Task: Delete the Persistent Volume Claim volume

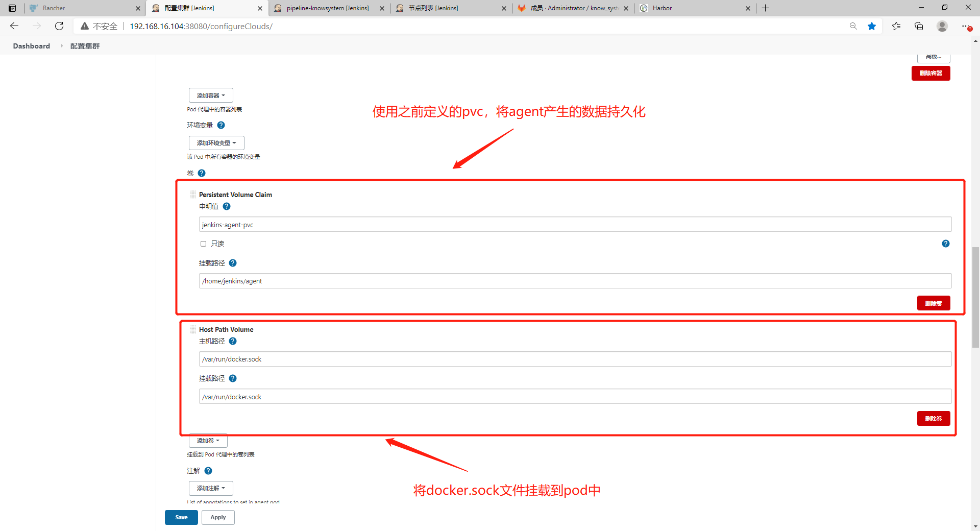Action: pyautogui.click(x=933, y=303)
